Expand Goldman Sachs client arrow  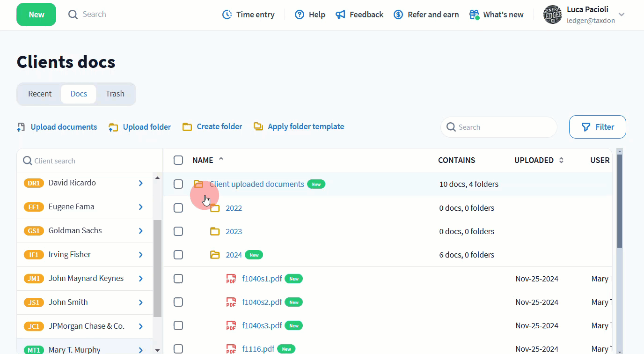coord(140,231)
